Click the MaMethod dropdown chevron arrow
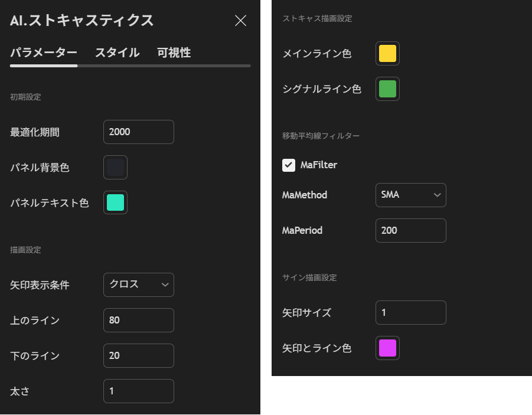The height and width of the screenshot is (415, 532). pos(438,195)
